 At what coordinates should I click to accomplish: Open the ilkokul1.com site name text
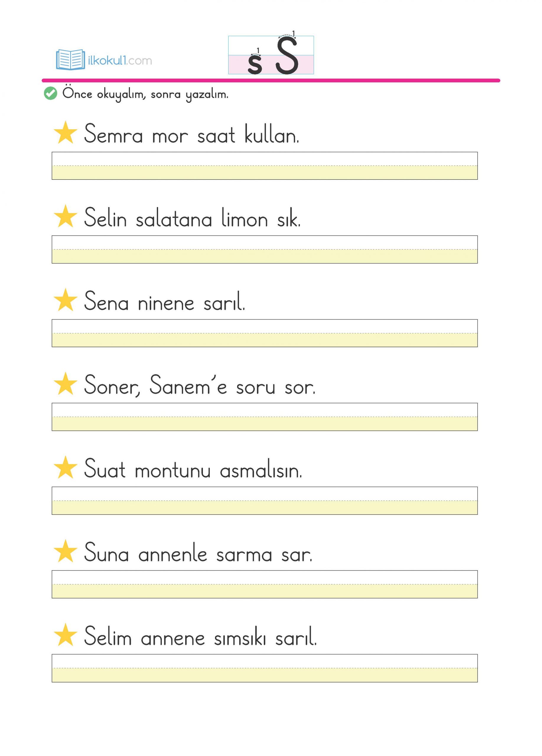click(x=120, y=61)
